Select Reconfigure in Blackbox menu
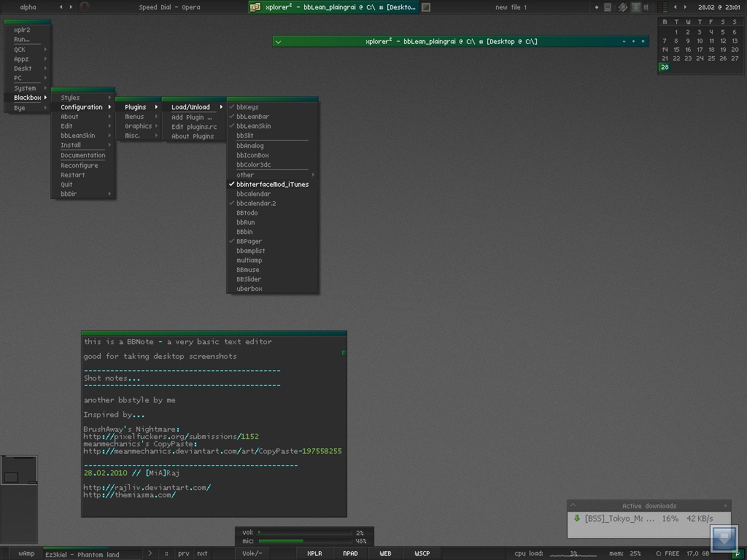The width and height of the screenshot is (747, 560). point(83,166)
